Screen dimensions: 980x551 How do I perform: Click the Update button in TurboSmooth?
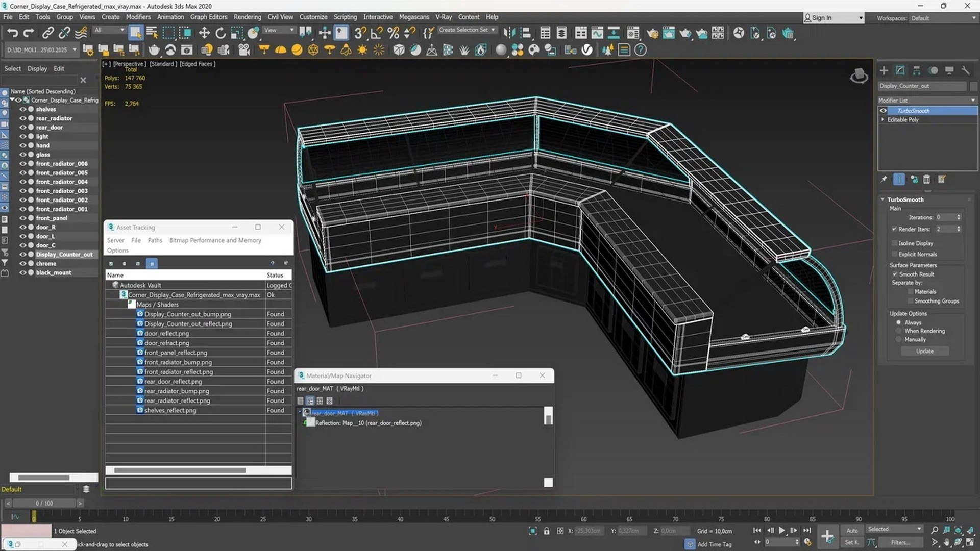[924, 352]
